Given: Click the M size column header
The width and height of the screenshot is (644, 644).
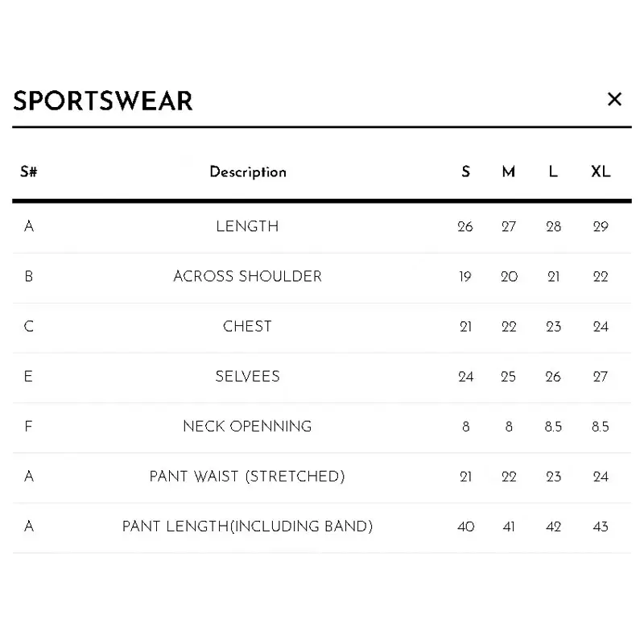Looking at the screenshot, I should click(509, 171).
